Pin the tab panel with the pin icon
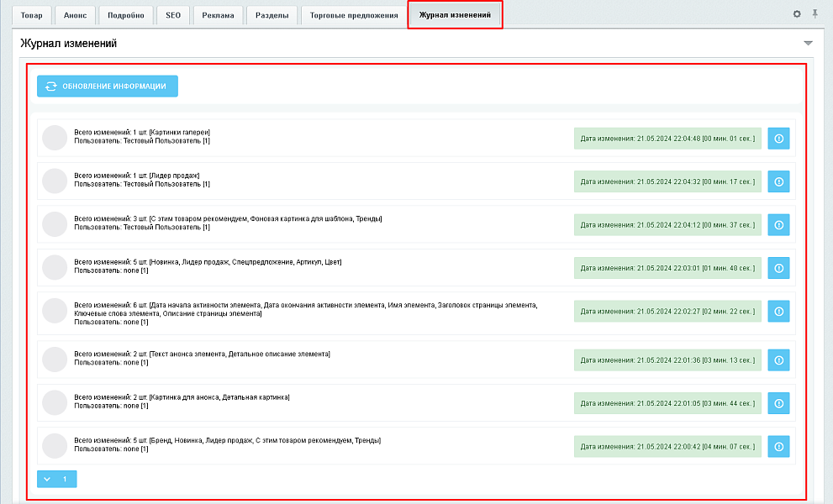833x504 pixels. 815,14
